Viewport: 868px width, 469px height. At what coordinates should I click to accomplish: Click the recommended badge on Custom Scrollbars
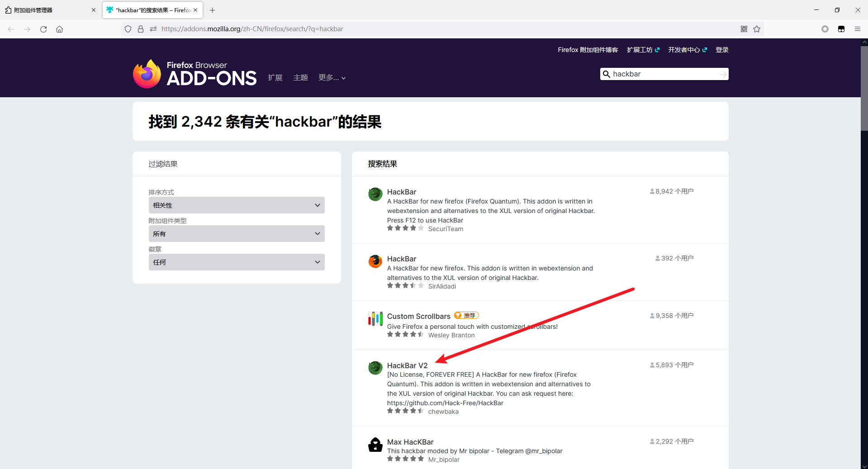point(466,316)
